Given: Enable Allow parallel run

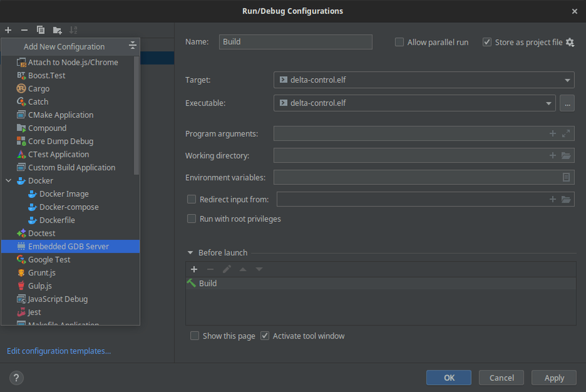Looking at the screenshot, I should [399, 42].
